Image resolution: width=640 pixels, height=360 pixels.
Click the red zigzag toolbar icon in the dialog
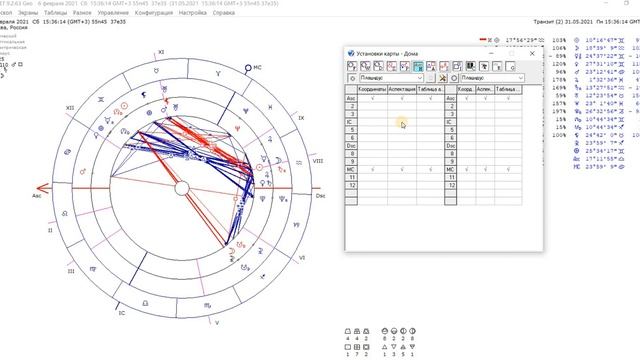coord(444,66)
